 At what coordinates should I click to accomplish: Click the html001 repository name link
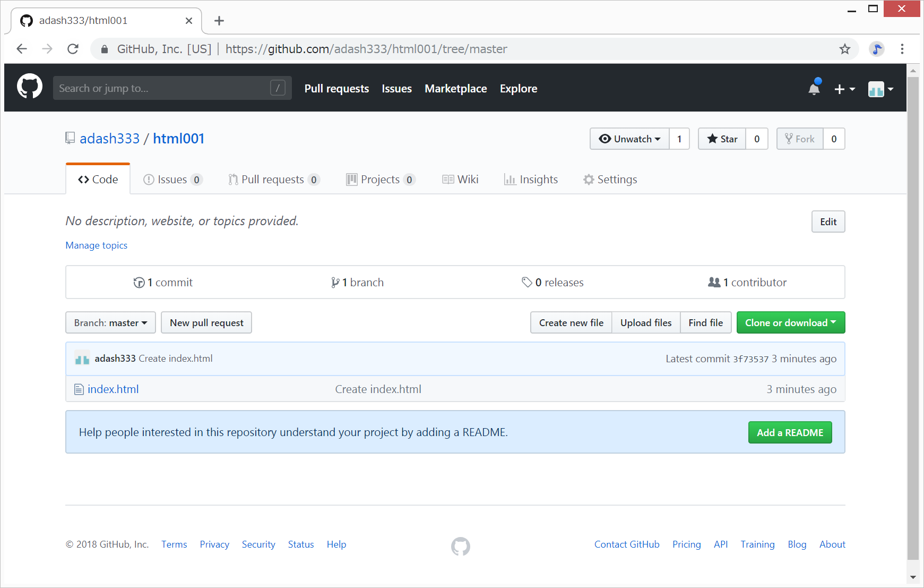[178, 139]
